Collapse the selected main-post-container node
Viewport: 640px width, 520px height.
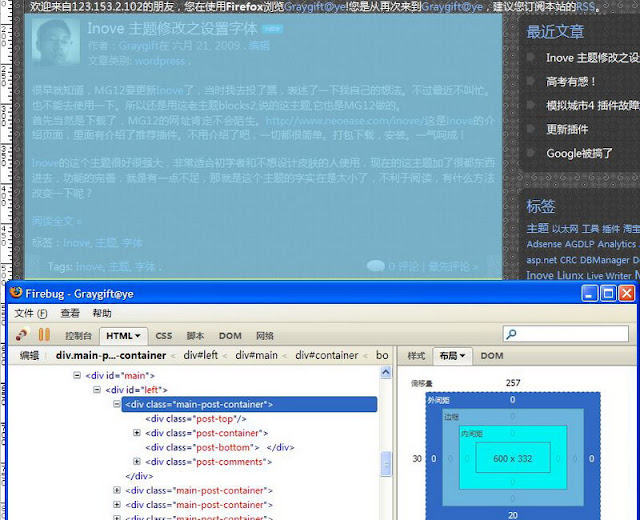(117, 404)
